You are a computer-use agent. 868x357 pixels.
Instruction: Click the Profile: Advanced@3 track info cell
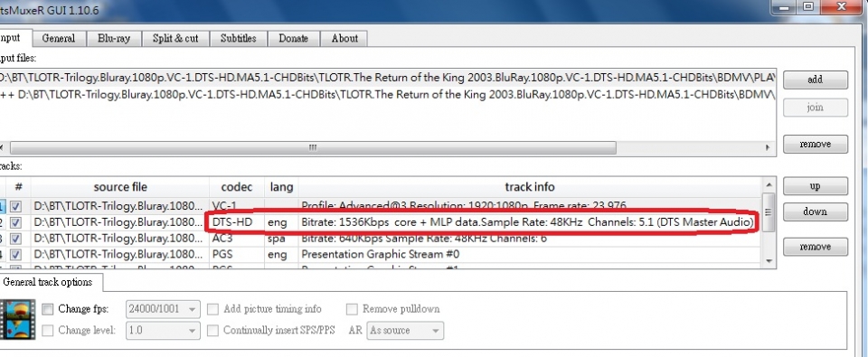click(530, 206)
